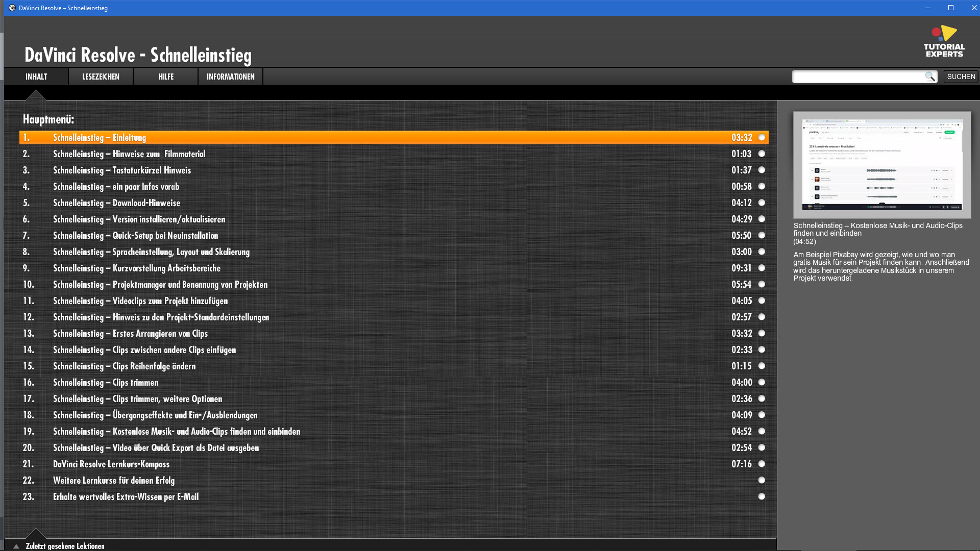Switch to the Lesezeichen tab
The height and width of the screenshot is (551, 980).
pyautogui.click(x=101, y=77)
